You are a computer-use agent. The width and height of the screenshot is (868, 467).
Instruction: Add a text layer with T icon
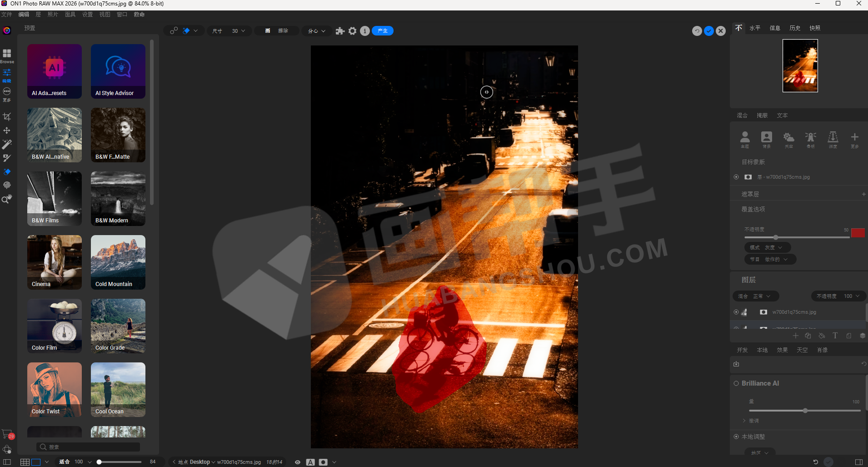[x=835, y=336]
